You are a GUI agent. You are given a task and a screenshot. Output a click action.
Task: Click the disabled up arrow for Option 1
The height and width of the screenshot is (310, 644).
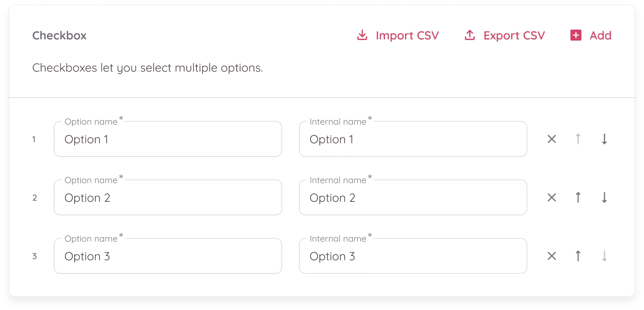tap(578, 139)
